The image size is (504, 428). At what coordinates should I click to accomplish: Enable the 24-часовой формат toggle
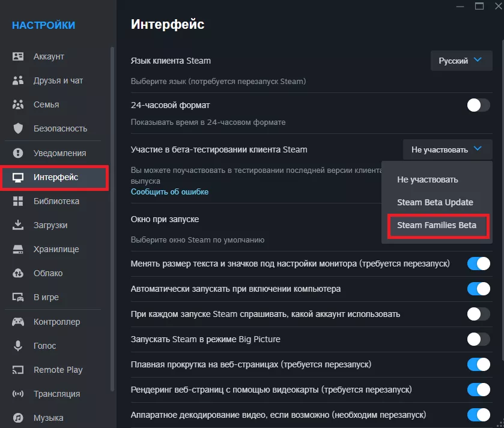pyautogui.click(x=479, y=106)
